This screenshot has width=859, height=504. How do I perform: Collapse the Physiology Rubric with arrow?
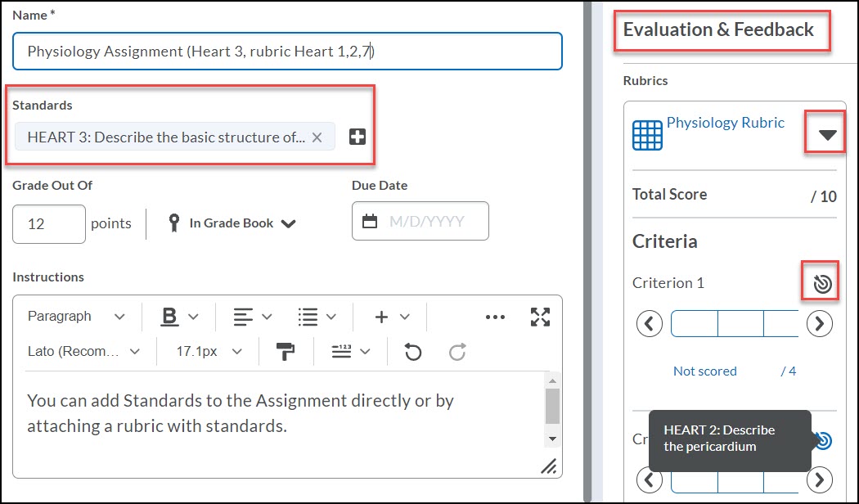[827, 135]
